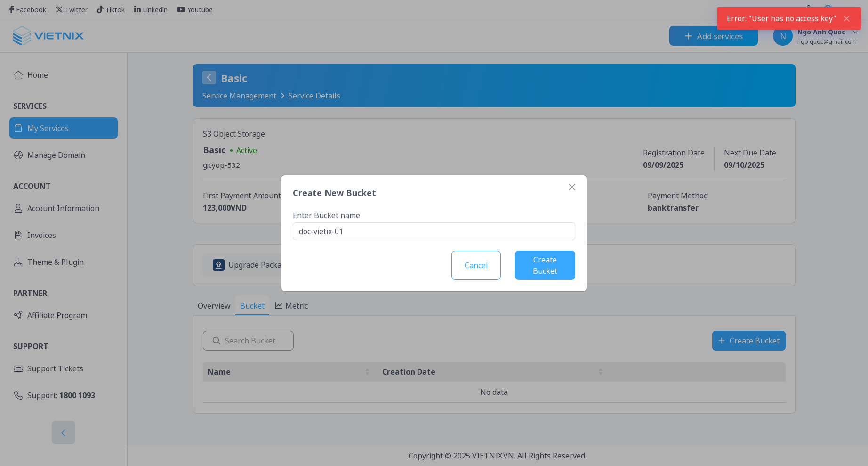This screenshot has width=868, height=466.
Task: Switch to the Overview tab
Action: (x=214, y=306)
